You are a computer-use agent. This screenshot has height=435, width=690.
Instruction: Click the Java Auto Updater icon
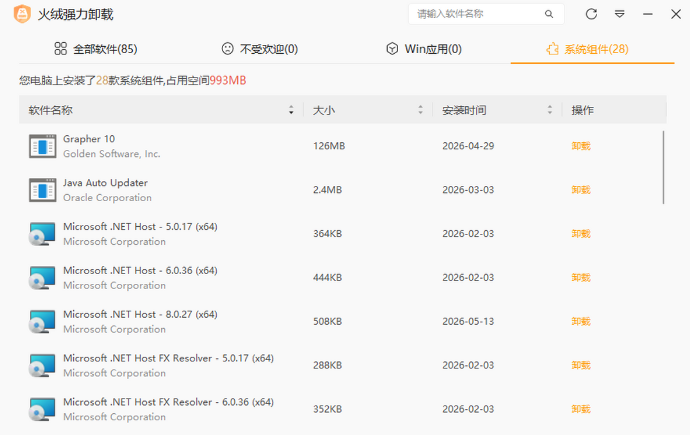point(42,190)
